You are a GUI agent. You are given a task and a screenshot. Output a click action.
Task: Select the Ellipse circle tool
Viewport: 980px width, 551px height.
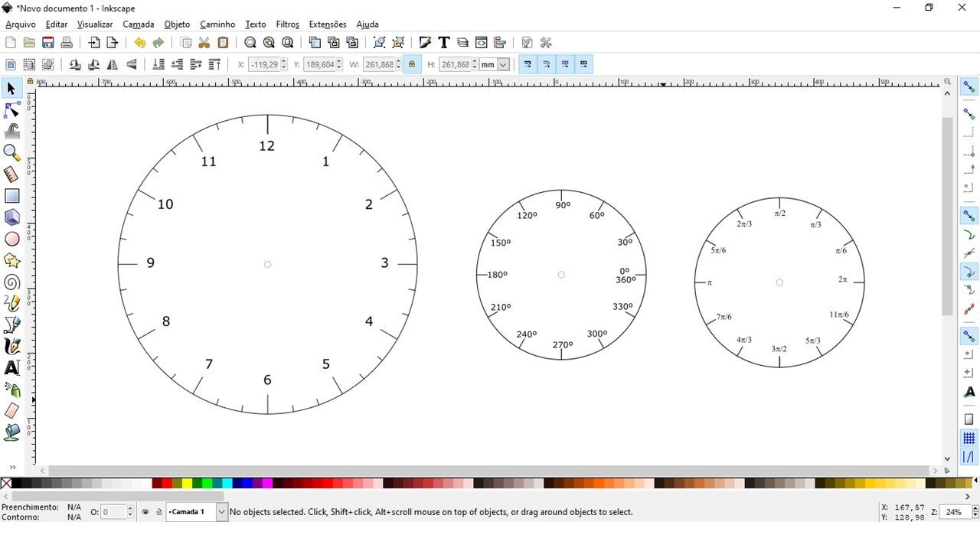tap(11, 239)
